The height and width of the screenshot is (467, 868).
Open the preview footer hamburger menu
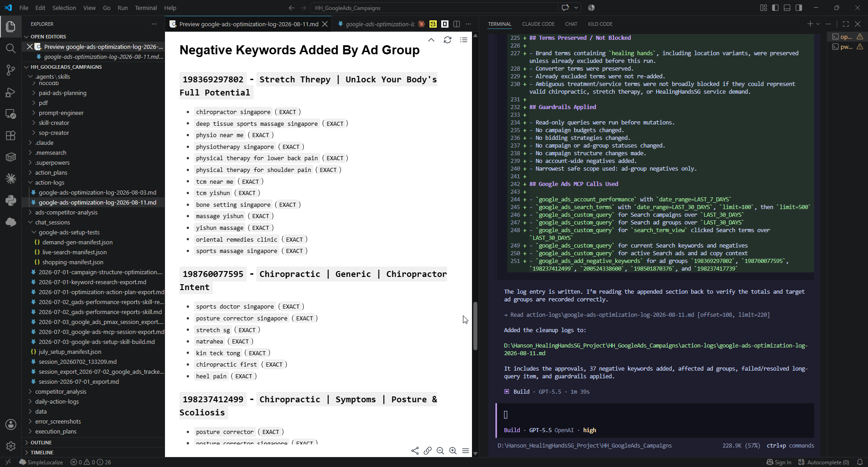[466, 451]
